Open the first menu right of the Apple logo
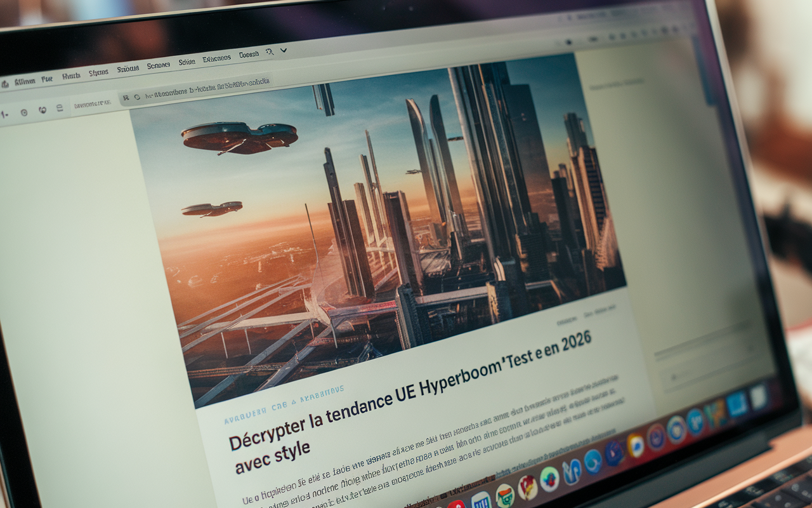The image size is (812, 508). [x=23, y=81]
